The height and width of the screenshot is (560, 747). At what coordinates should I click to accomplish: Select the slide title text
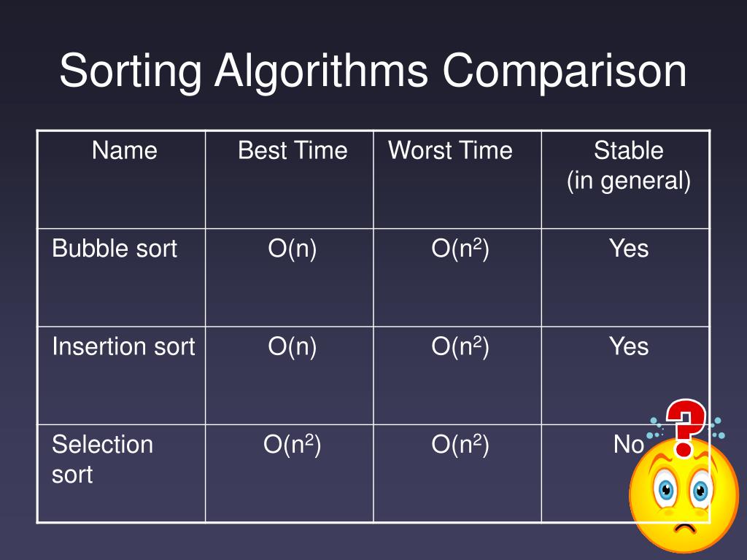[373, 71]
